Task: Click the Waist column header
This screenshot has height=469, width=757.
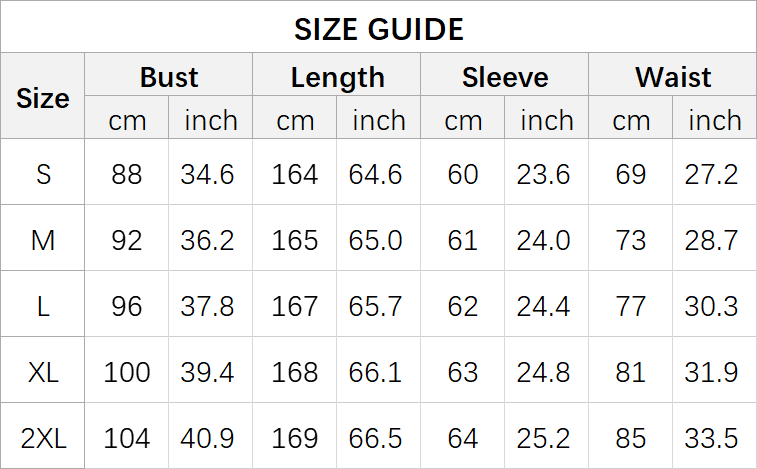Action: 673,77
